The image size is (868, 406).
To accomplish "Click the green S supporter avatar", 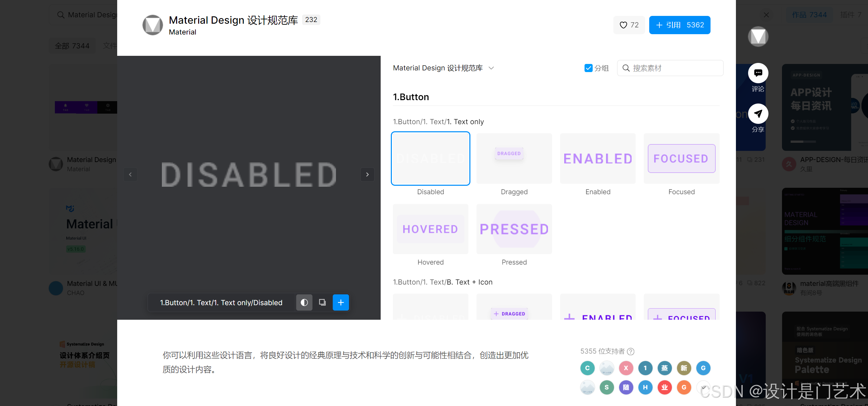I will (607, 387).
